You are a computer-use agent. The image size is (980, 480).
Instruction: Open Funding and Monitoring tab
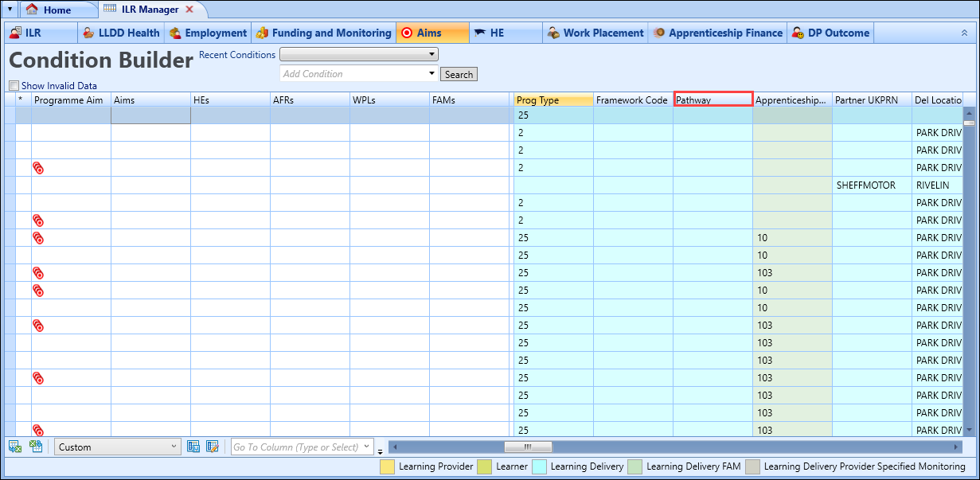(323, 33)
